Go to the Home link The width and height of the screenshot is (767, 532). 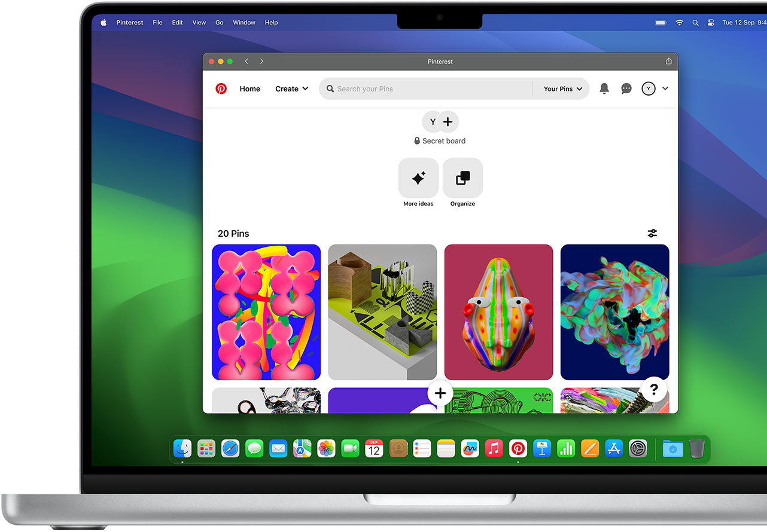click(249, 88)
